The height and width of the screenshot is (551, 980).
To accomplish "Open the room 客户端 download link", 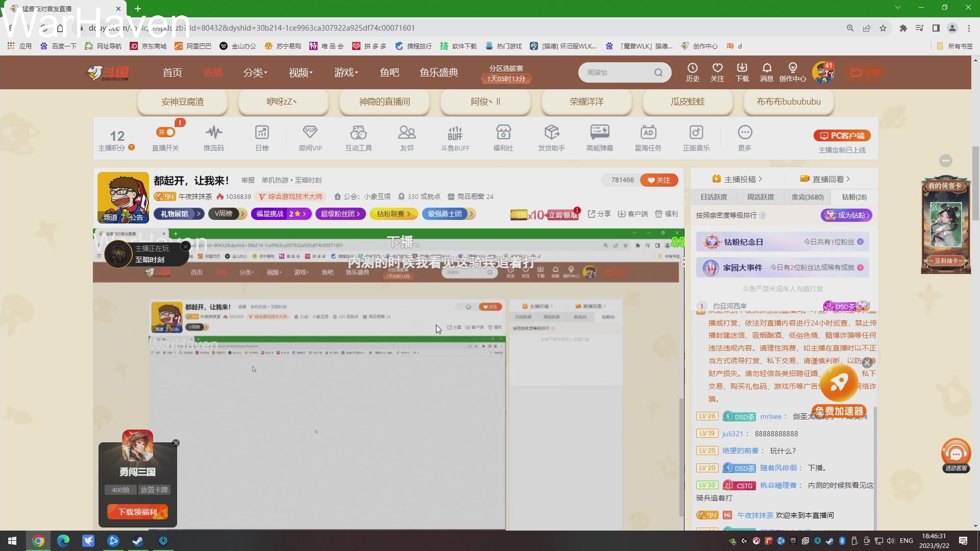I will (632, 214).
